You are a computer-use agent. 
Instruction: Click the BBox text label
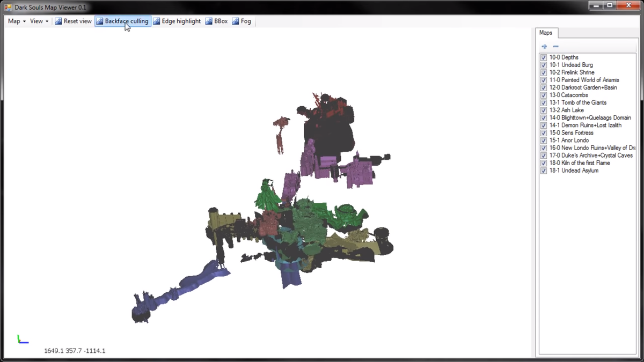(221, 21)
